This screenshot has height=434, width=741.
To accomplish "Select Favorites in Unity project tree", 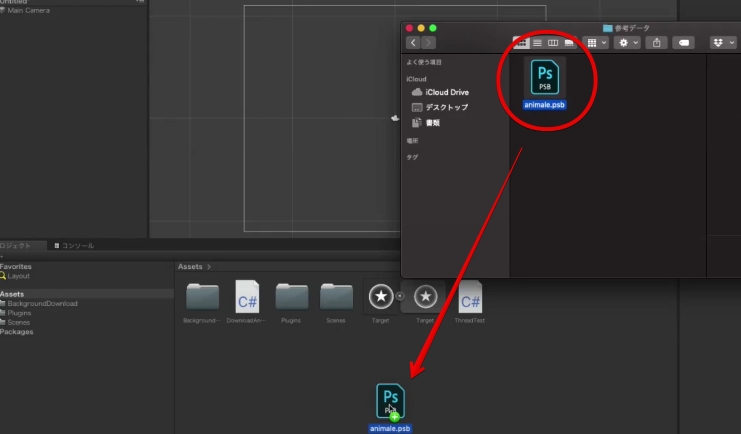I will point(16,267).
